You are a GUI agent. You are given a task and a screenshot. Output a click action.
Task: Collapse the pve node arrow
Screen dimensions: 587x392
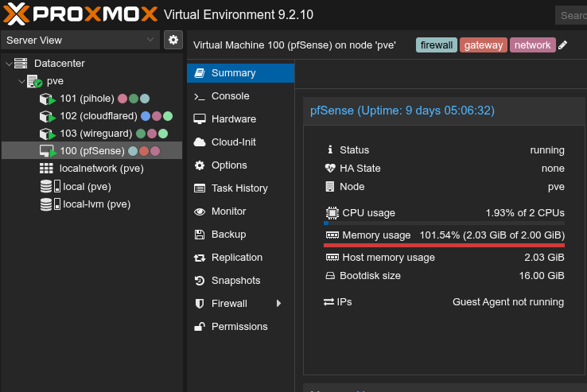coord(21,81)
